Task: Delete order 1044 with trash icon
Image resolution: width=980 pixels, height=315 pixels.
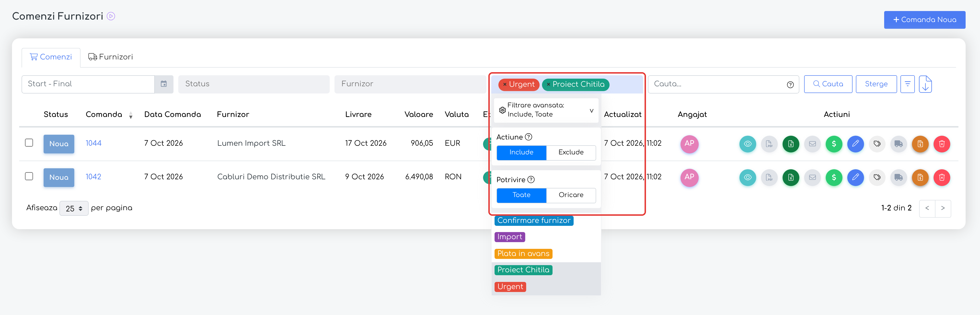Action: coord(942,144)
